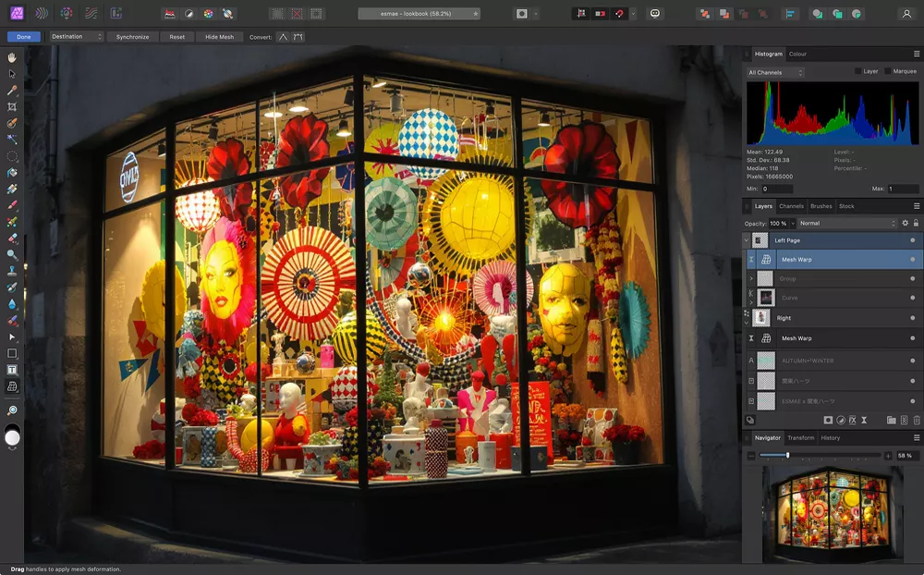This screenshot has height=575, width=924.
Task: Click the new group folder icon
Action: (x=891, y=420)
